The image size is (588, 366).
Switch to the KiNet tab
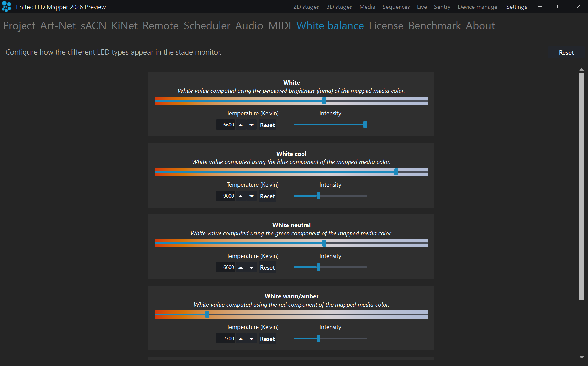click(x=124, y=26)
